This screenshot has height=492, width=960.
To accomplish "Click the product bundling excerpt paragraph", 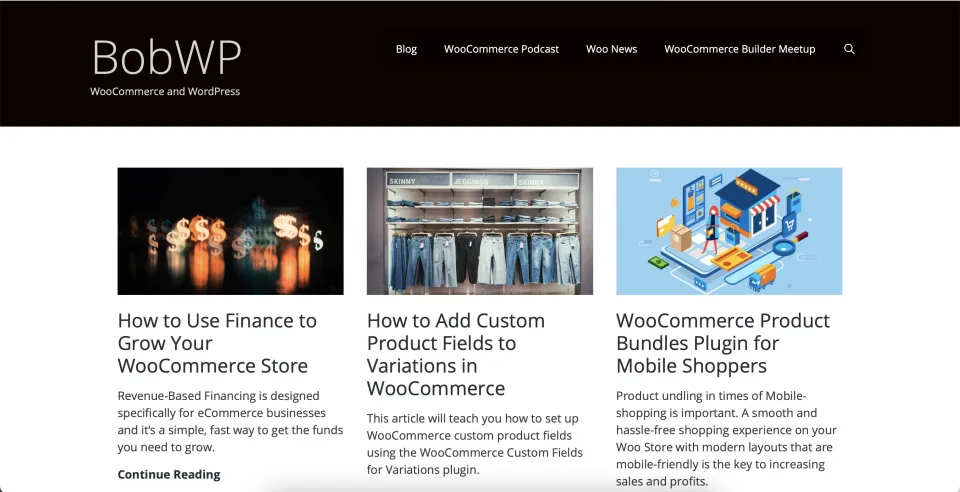I will click(x=726, y=438).
